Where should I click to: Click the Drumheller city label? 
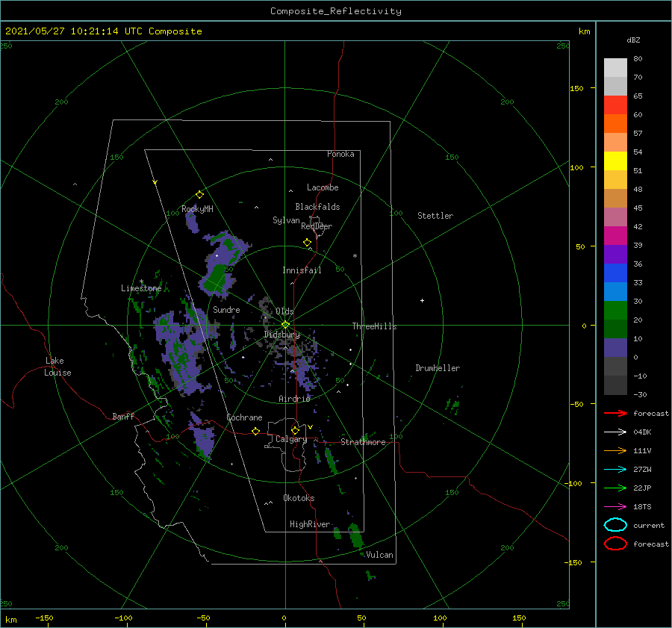coord(437,368)
